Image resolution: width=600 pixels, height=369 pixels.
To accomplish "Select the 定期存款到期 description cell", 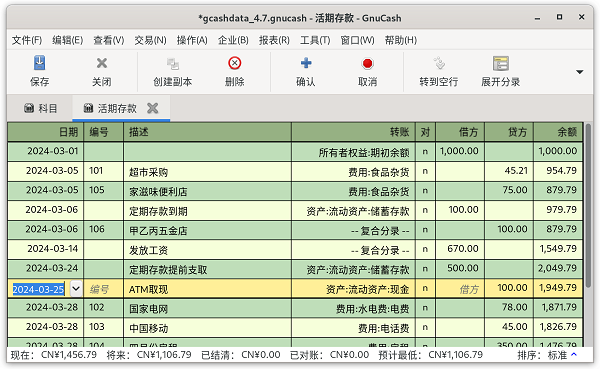I will (207, 210).
